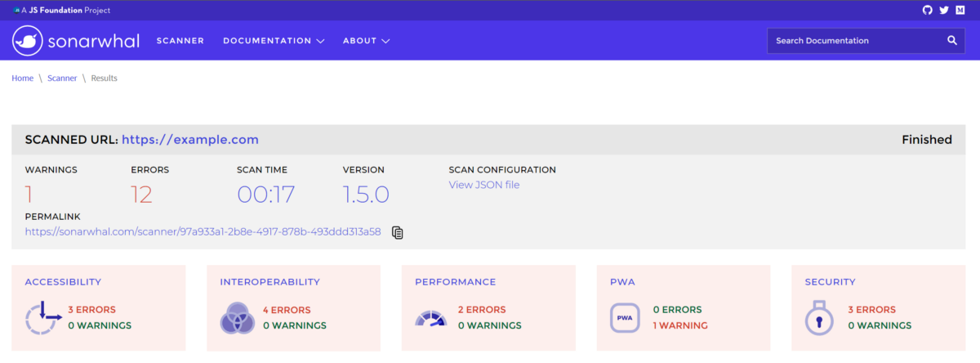Click the Performance gauge icon
The height and width of the screenshot is (363, 980).
coord(432,318)
